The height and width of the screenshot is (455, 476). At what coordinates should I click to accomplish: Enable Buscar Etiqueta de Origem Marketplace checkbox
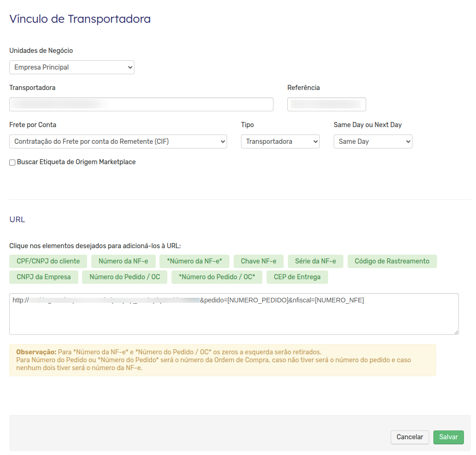13,162
